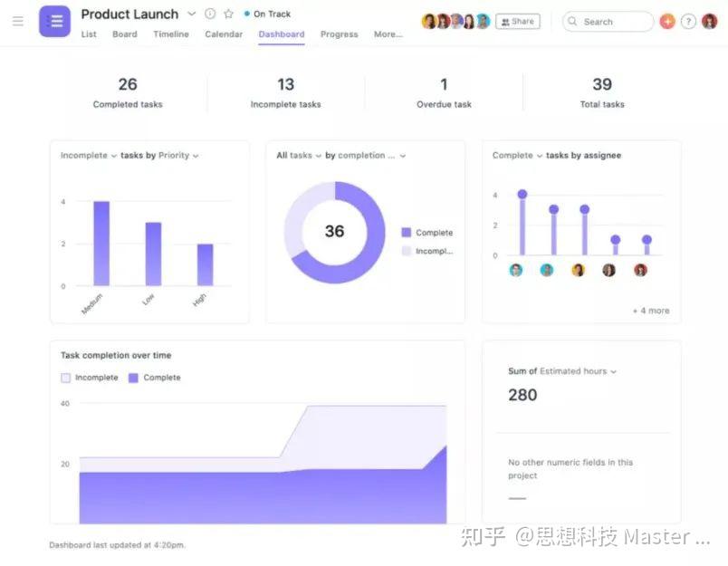Open project info tooltip icon
Viewport: 728px width, 566px height.
(208, 14)
